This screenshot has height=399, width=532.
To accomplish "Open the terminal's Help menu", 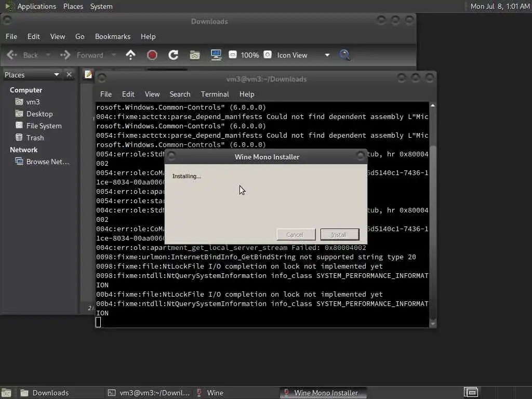I will coord(247,95).
